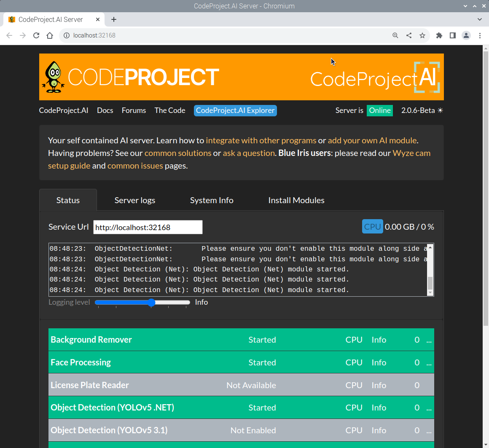Open The Code link

coord(170,110)
